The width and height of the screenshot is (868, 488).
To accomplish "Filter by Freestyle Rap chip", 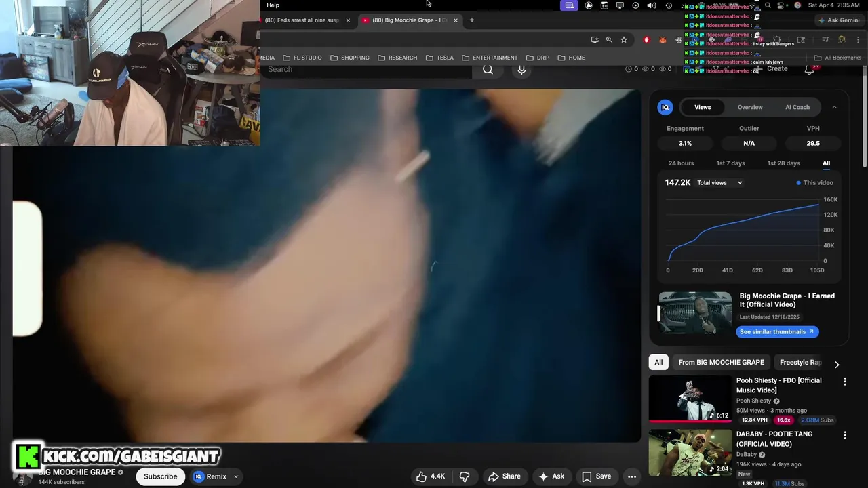I will [x=800, y=363].
